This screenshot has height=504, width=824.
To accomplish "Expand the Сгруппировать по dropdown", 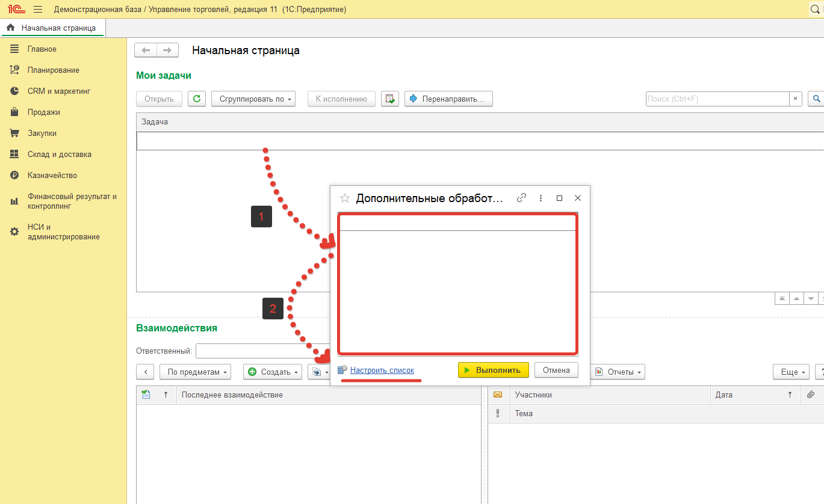I will click(253, 99).
